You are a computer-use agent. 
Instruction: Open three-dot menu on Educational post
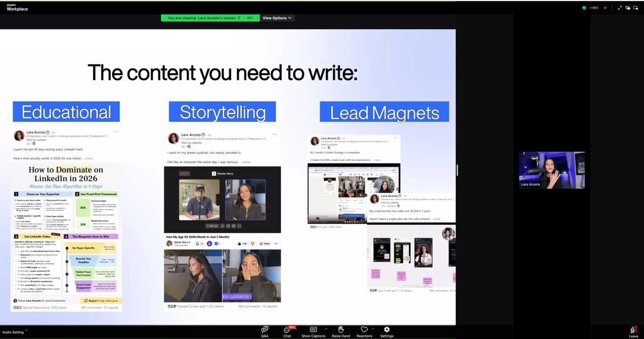(x=115, y=132)
